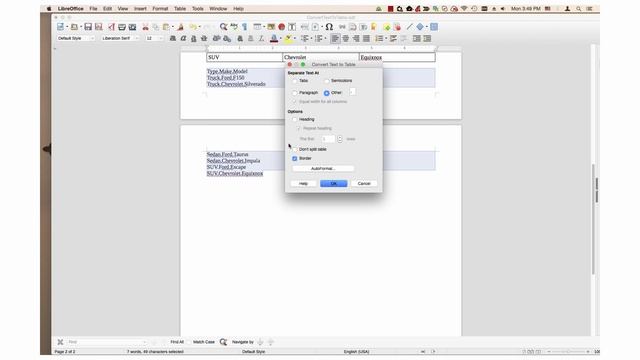Click the Paste clipboard icon
This screenshot has height=360, width=640.
click(166, 27)
